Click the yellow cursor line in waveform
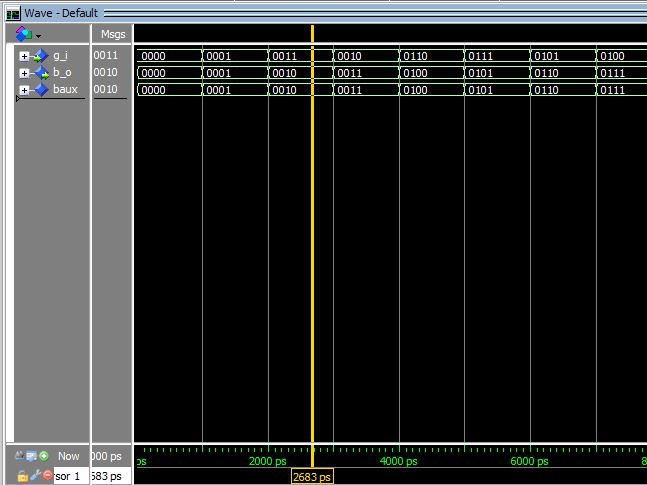647x485 pixels. (312, 250)
